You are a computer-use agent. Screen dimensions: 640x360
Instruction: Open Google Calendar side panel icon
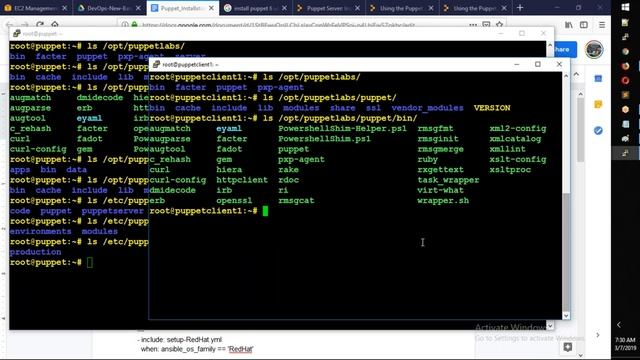pyautogui.click(x=598, y=78)
